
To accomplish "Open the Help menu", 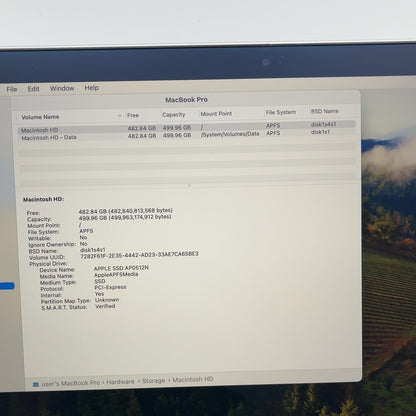I will 92,88.
